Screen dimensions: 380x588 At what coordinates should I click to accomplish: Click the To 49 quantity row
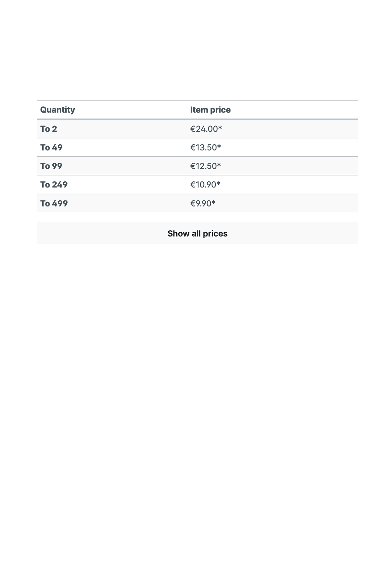coord(197,148)
